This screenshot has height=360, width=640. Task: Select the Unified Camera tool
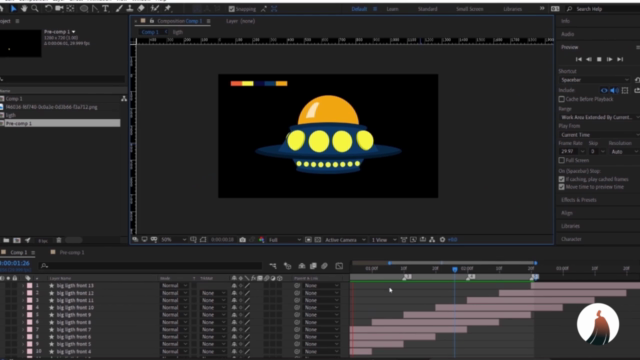point(59,9)
